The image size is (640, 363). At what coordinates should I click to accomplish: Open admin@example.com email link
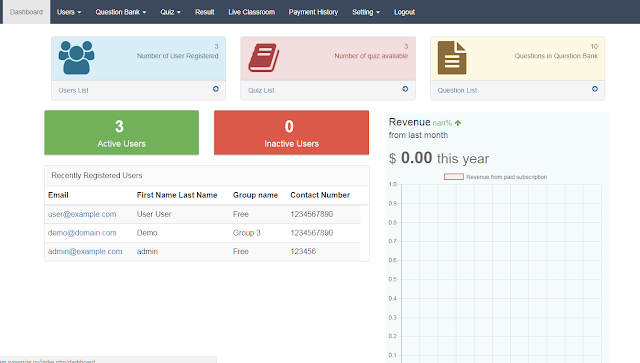[x=85, y=252]
